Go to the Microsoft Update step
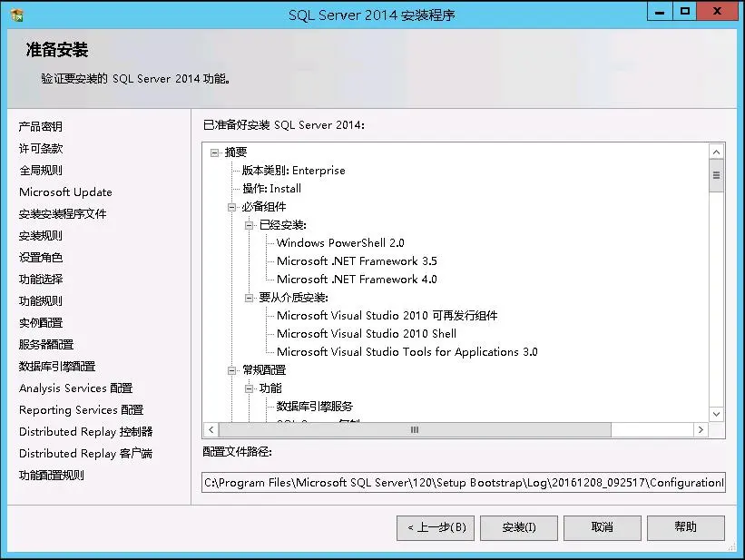 click(65, 192)
